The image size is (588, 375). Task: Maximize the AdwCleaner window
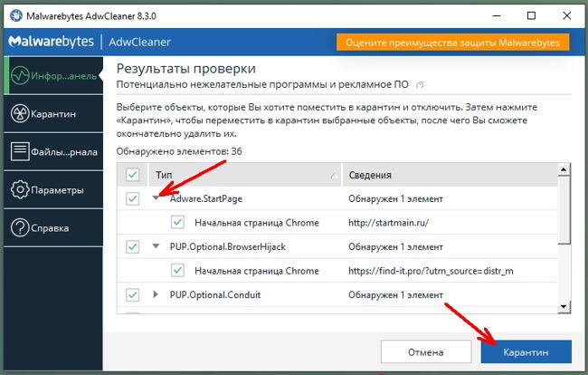[531, 15]
